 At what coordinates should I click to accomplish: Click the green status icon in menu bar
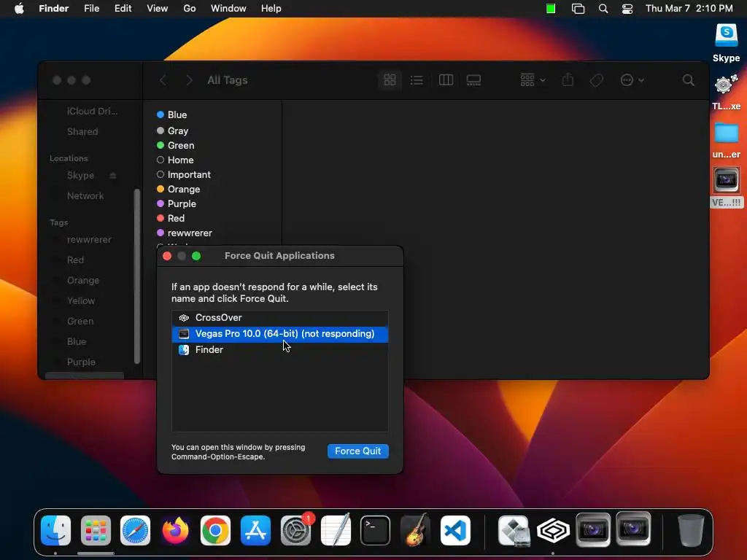point(551,9)
